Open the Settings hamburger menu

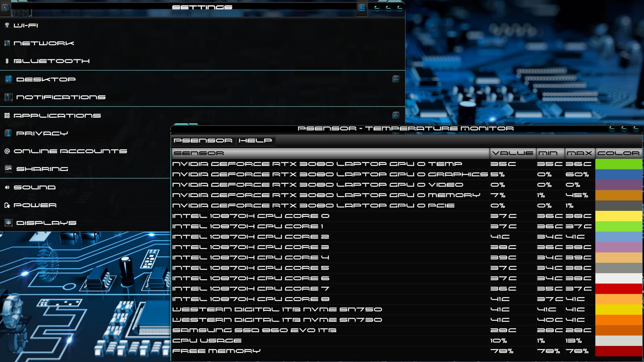pyautogui.click(x=362, y=8)
